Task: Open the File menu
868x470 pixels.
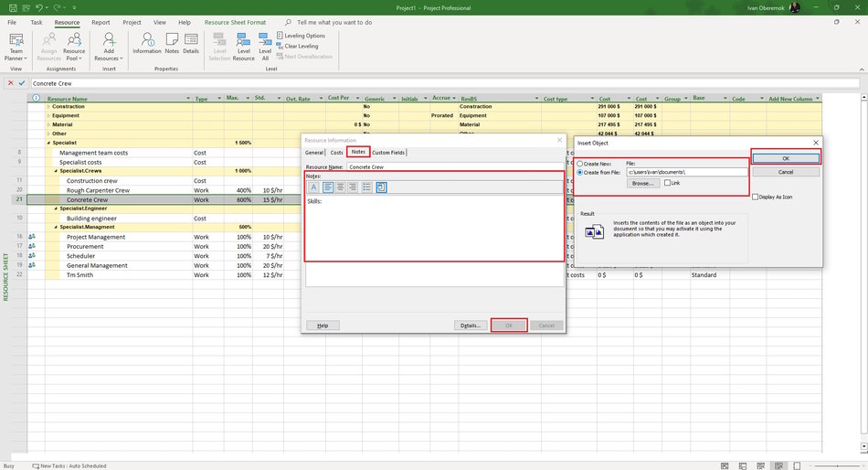Action: tap(12, 22)
